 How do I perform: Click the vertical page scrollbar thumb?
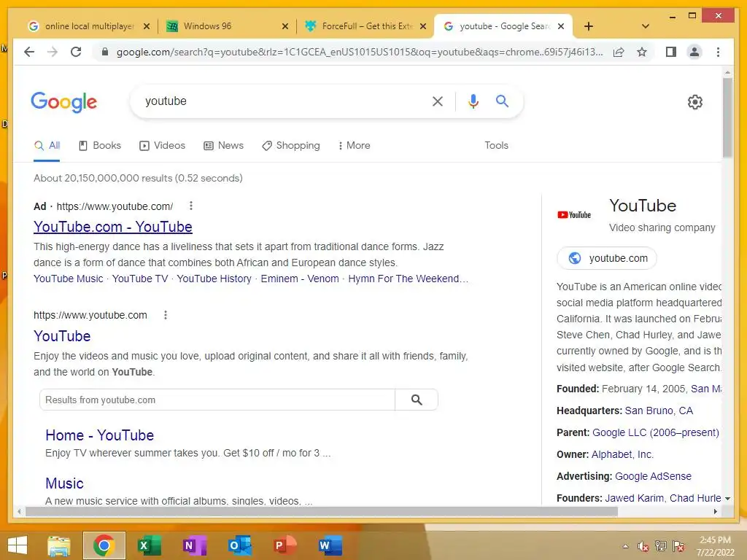727,117
